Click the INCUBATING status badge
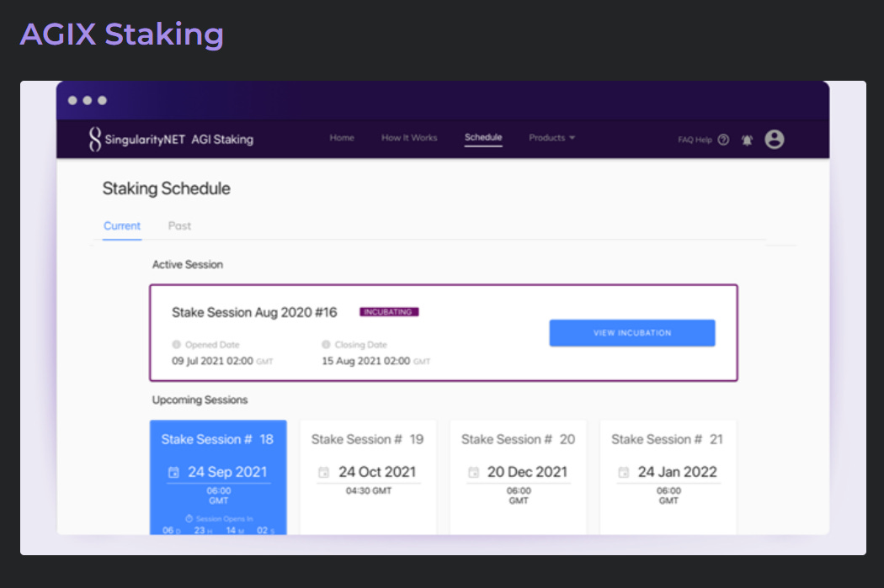884x588 pixels. point(389,312)
